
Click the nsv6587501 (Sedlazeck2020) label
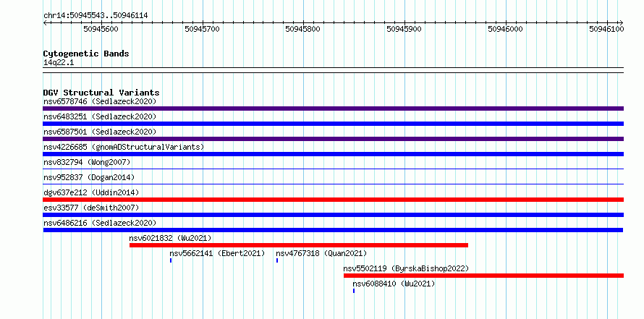(x=100, y=132)
